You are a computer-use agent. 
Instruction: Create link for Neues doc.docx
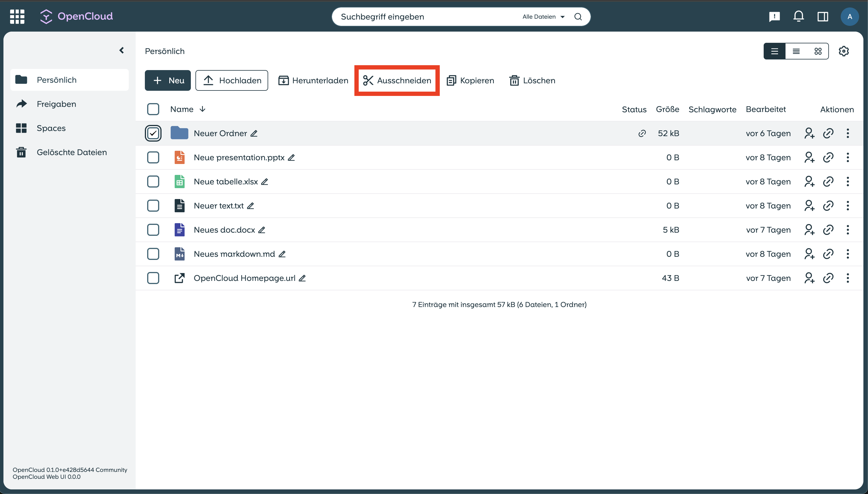[828, 230]
